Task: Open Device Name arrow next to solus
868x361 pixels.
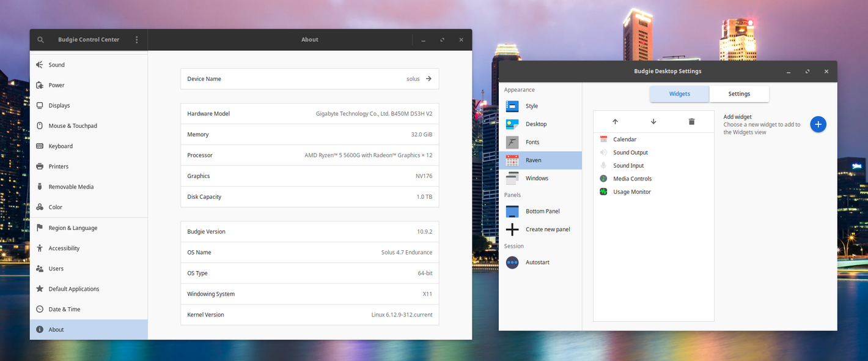Action: [x=428, y=79]
